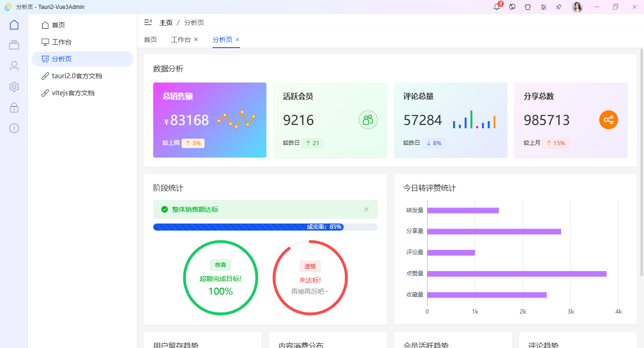Select the user profile icon in left sidebar
Image resolution: width=644 pixels, height=348 pixels.
pyautogui.click(x=14, y=66)
